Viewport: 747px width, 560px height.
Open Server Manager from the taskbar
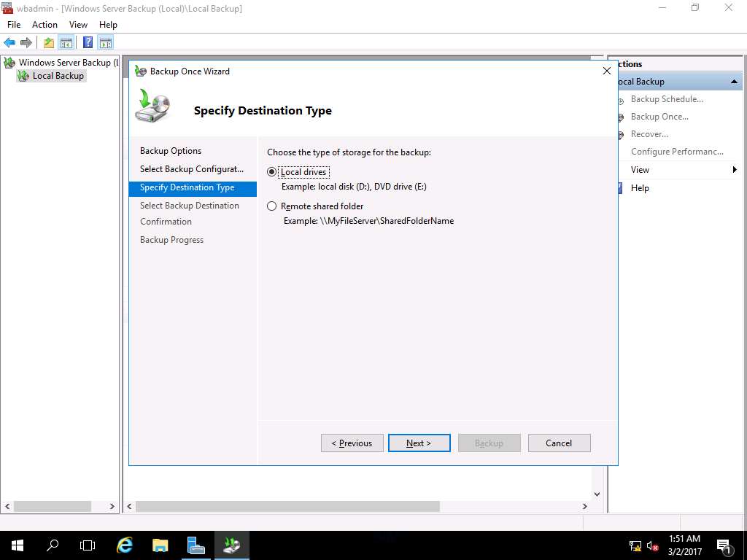tap(196, 545)
